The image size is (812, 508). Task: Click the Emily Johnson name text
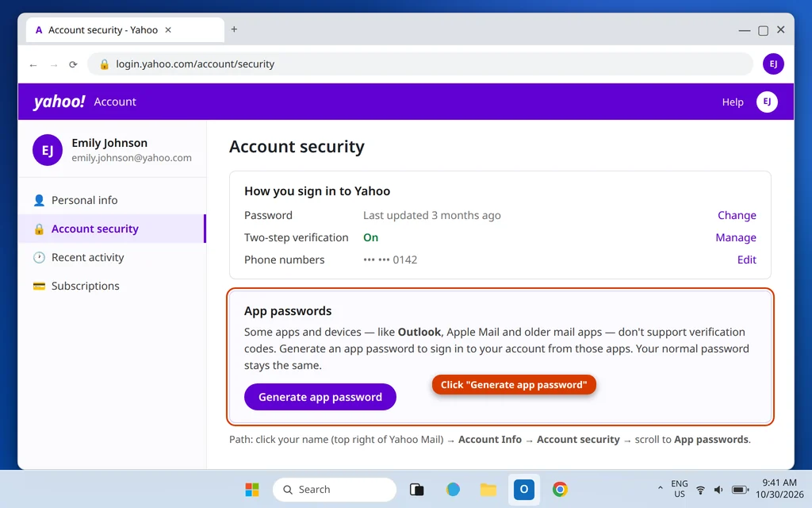109,143
